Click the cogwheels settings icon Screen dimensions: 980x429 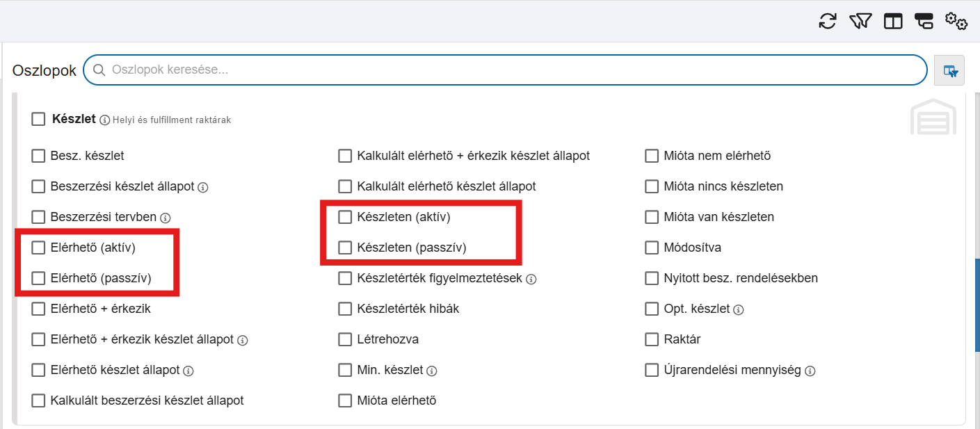coord(956,21)
